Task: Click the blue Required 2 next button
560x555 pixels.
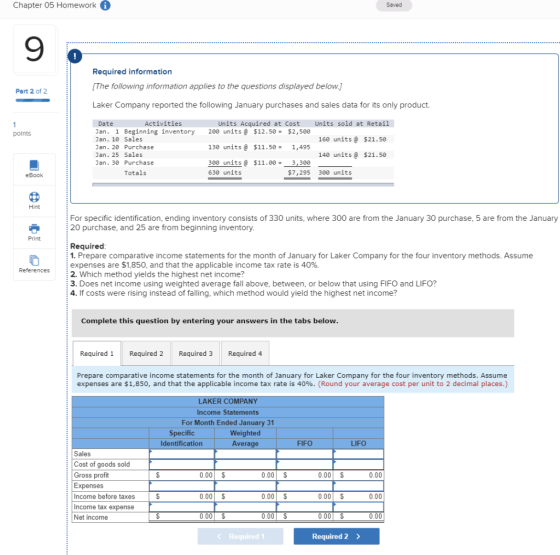Action: (336, 536)
